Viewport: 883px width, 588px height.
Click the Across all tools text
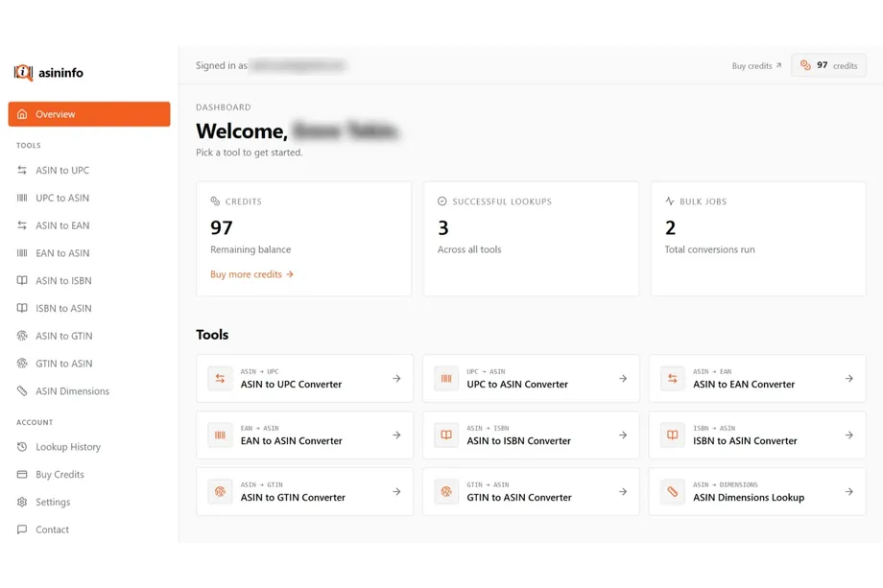click(x=469, y=249)
